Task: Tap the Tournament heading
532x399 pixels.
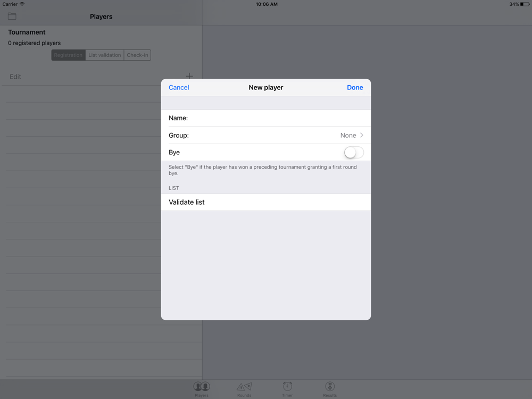Action: click(27, 32)
